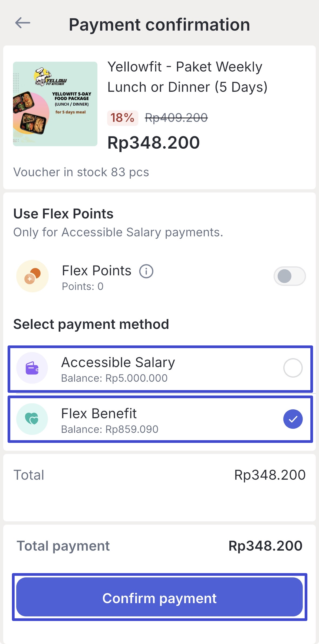
Task: Click the checked Flex Benefit radio button
Action: coord(293,419)
